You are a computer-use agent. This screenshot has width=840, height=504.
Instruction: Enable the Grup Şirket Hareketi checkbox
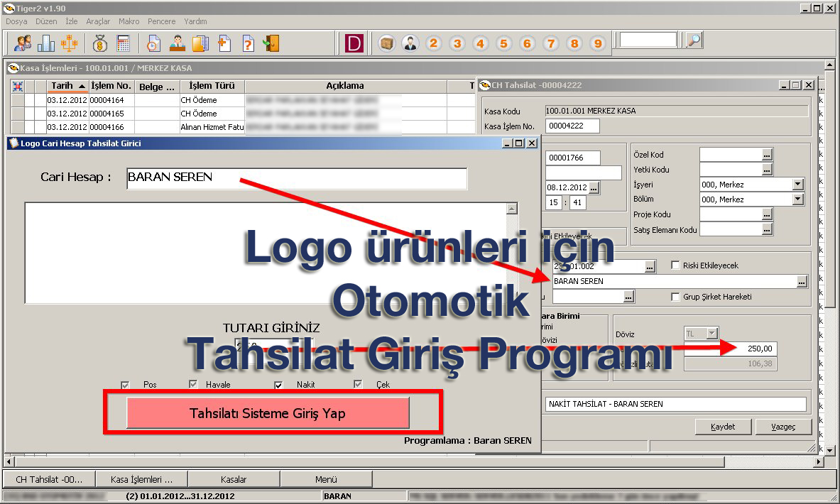(675, 297)
